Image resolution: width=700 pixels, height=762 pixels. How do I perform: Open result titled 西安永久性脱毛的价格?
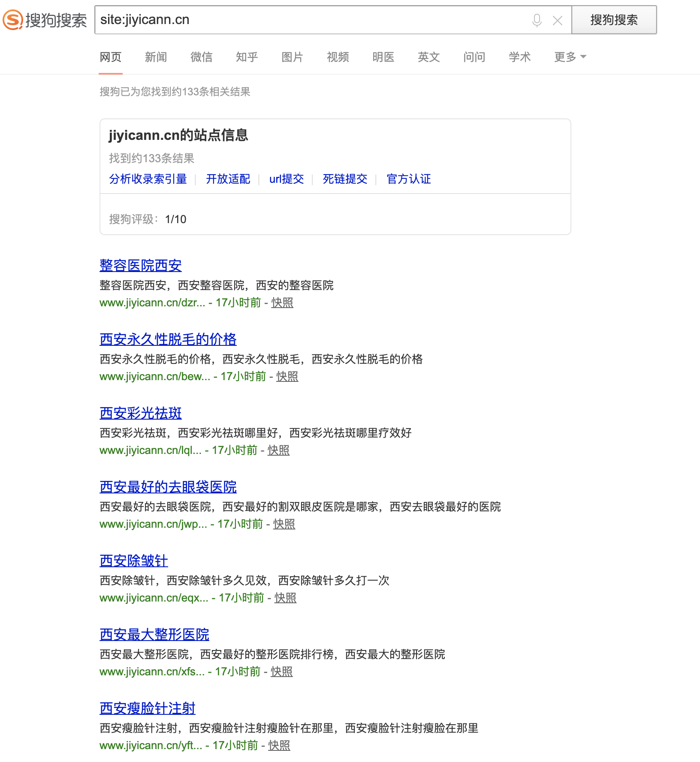click(x=168, y=339)
